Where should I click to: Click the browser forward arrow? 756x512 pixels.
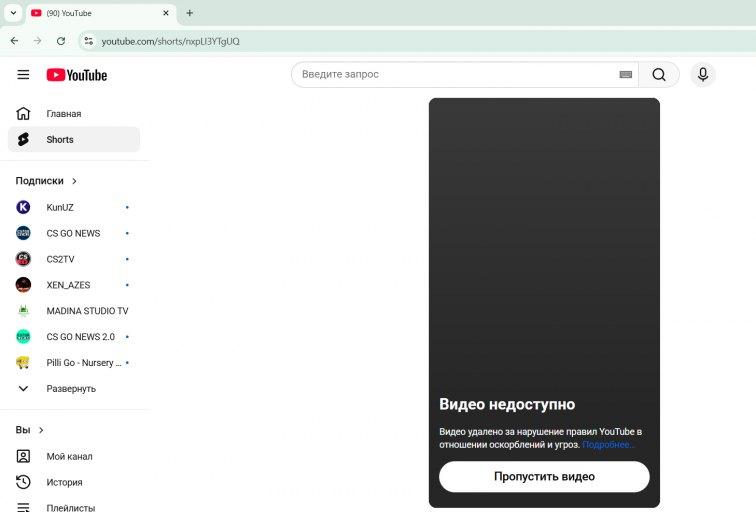(x=38, y=41)
